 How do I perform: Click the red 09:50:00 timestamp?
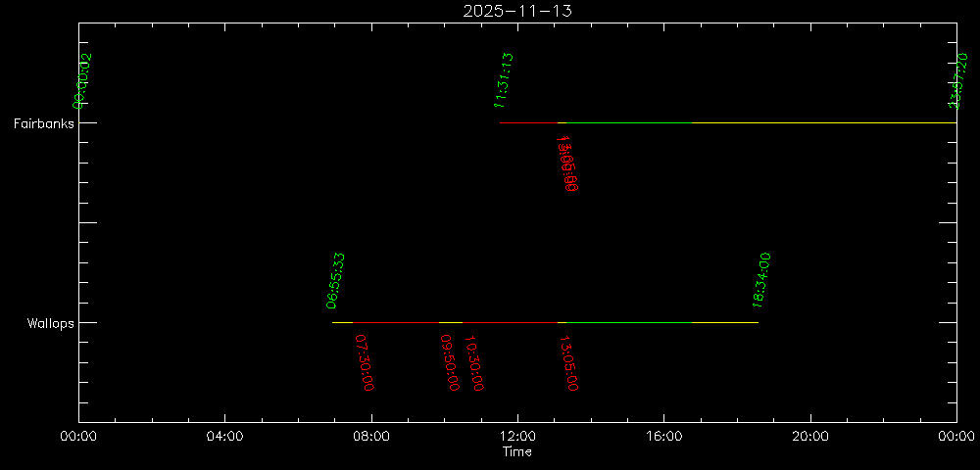449,363
